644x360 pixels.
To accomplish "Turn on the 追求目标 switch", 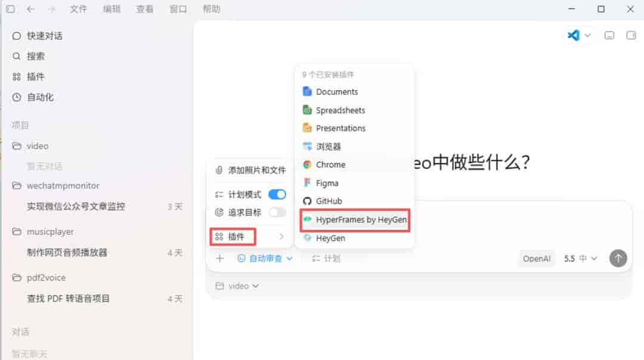I will coord(277,213).
